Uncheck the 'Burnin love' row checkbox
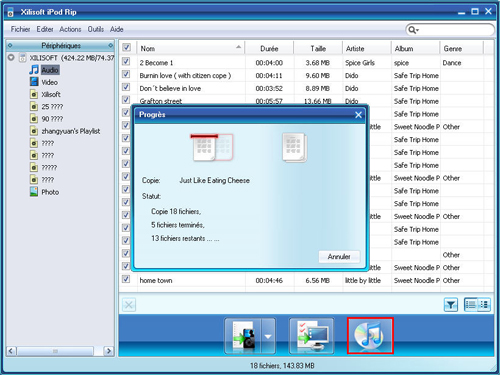500x375 pixels. click(x=126, y=74)
